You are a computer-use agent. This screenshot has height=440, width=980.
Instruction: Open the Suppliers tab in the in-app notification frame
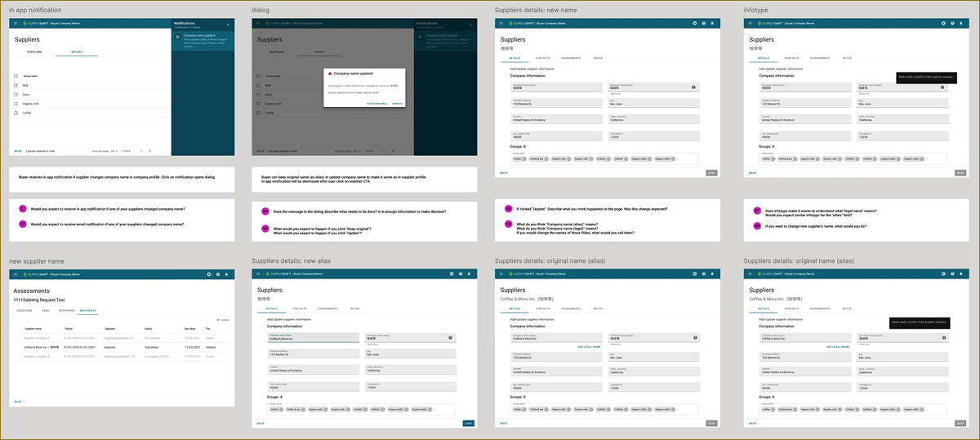pos(35,51)
